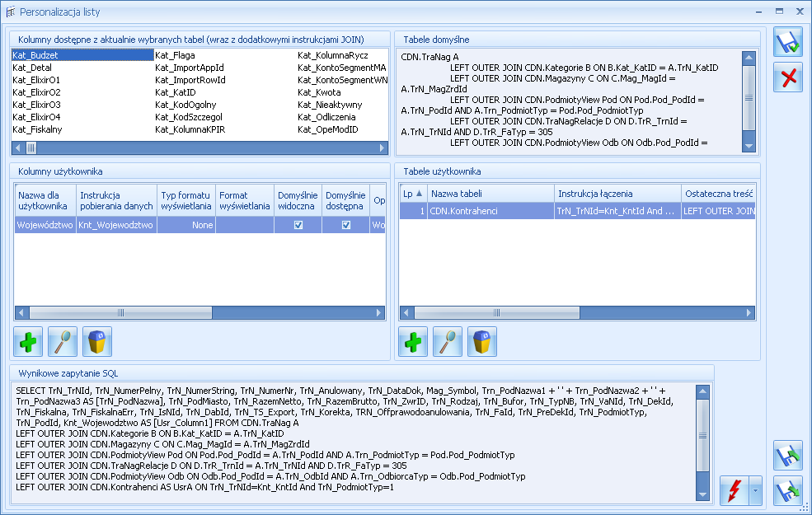Select Kat_ElixirO1 column entry

tap(36, 80)
